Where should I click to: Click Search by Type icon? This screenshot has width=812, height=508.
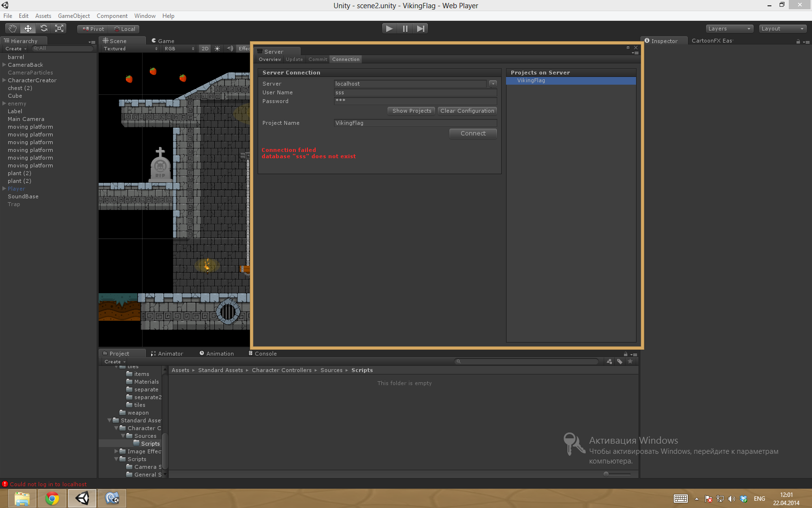click(609, 361)
